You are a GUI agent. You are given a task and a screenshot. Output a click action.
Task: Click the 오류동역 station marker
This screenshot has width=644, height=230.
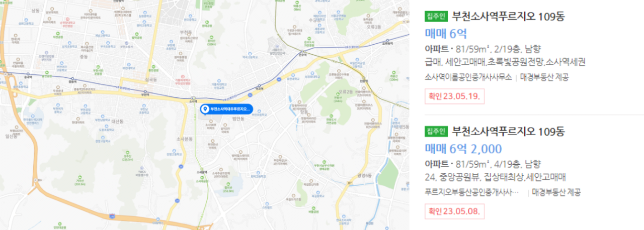point(387,40)
